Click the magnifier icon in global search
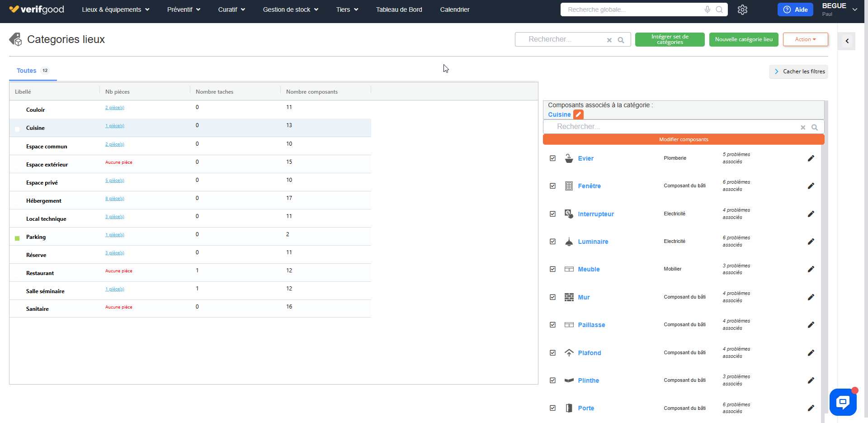Image resolution: width=868 pixels, height=423 pixels. (719, 10)
